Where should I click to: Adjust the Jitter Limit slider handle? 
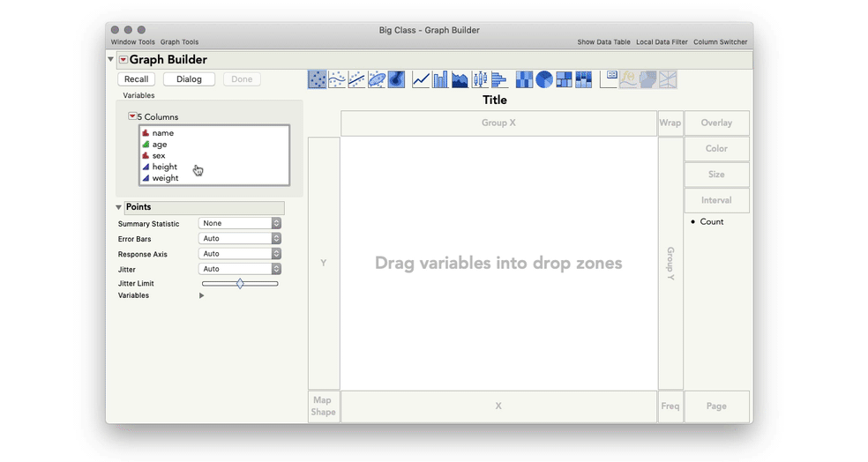[240, 283]
